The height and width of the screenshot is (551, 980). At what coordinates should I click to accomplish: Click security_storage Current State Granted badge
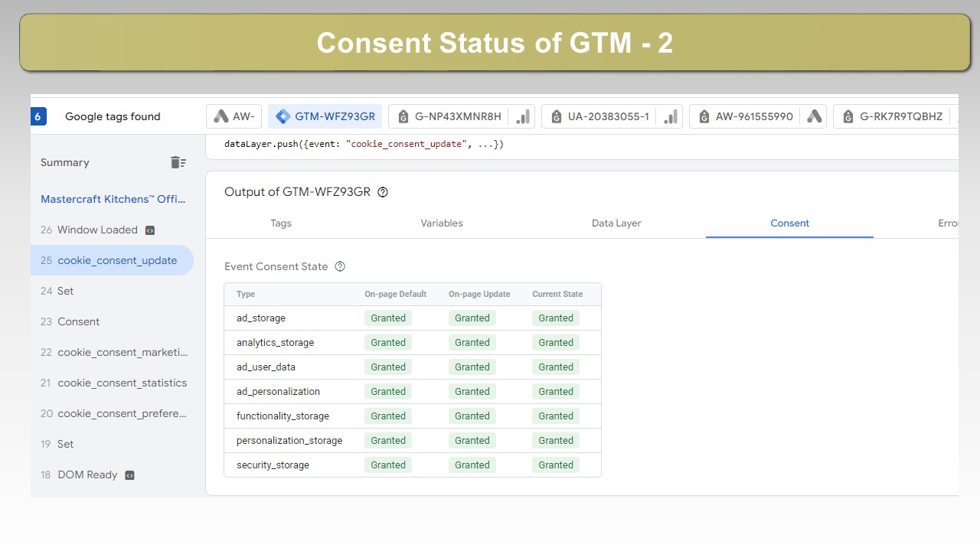[x=556, y=465]
